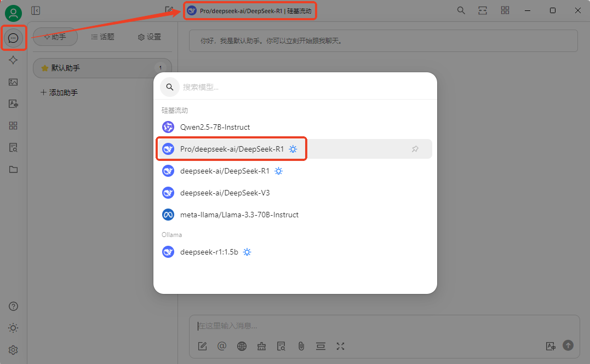Click the new topic icon in input toolbar

coord(203,346)
